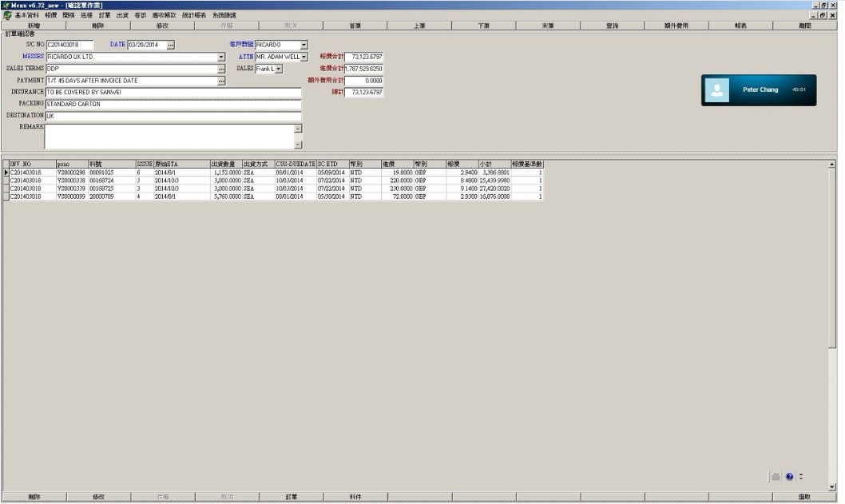Image resolution: width=845 pixels, height=504 pixels.
Task: Click the grid's vertical scroll-up arrow
Action: click(x=831, y=164)
